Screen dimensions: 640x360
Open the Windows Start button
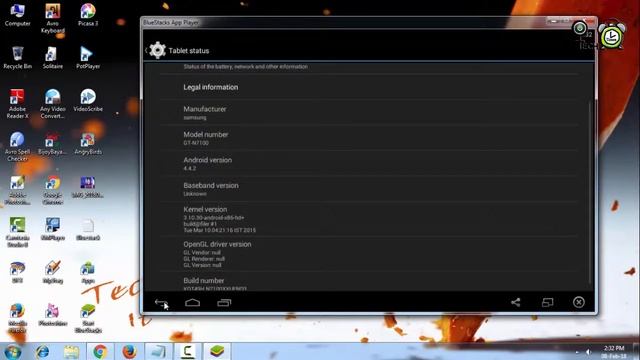point(12,351)
